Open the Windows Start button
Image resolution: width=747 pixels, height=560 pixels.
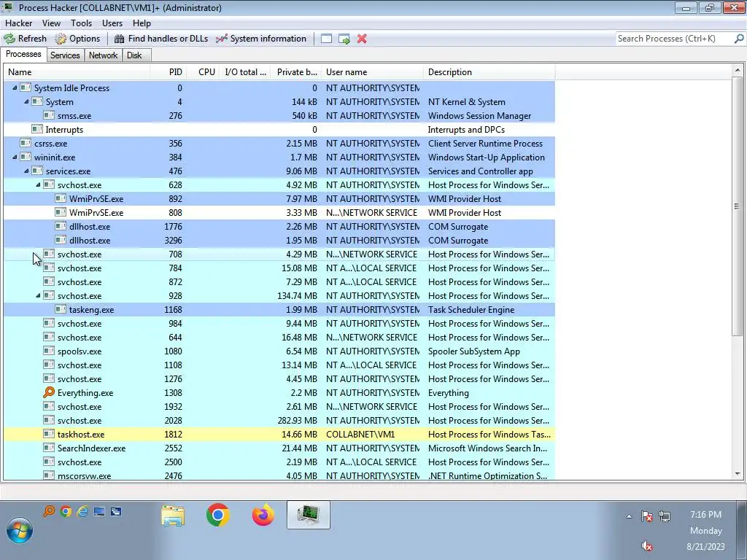[20, 531]
